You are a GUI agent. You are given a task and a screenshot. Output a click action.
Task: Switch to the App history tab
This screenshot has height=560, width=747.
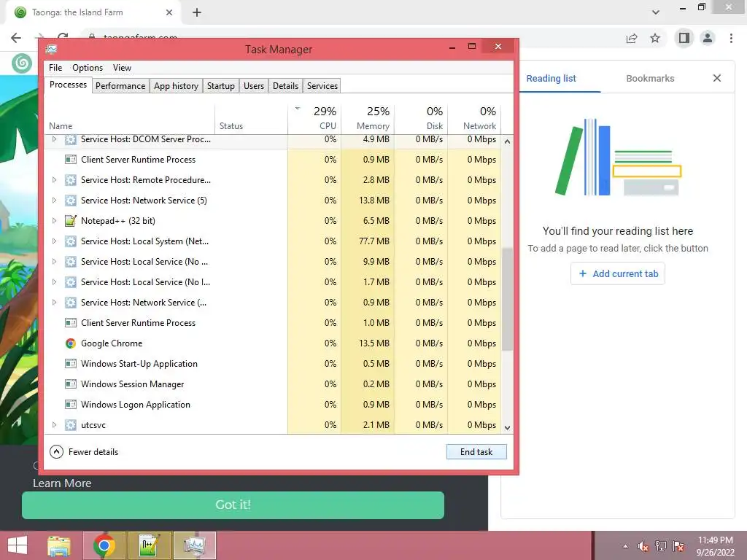pos(176,86)
